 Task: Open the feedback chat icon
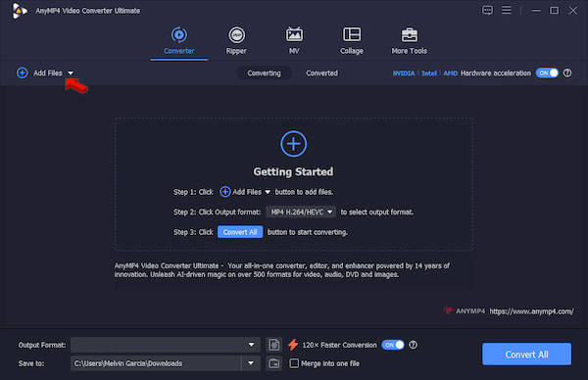487,10
